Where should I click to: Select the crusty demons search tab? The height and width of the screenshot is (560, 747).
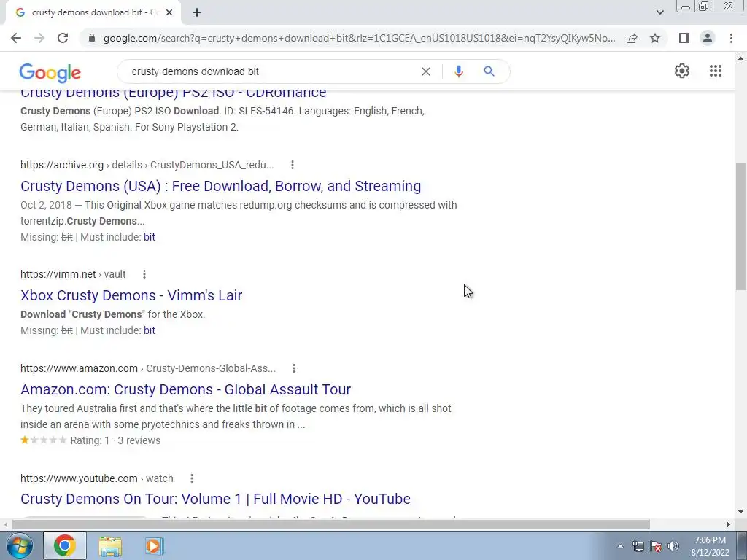point(93,13)
